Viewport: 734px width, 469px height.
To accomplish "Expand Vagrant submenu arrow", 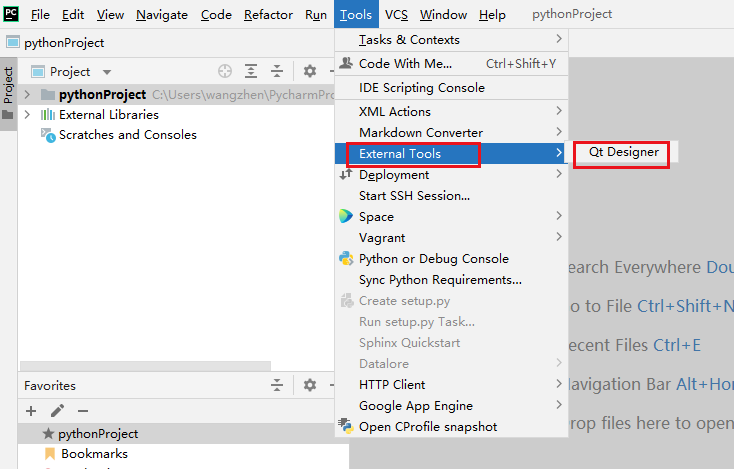I will pos(559,237).
